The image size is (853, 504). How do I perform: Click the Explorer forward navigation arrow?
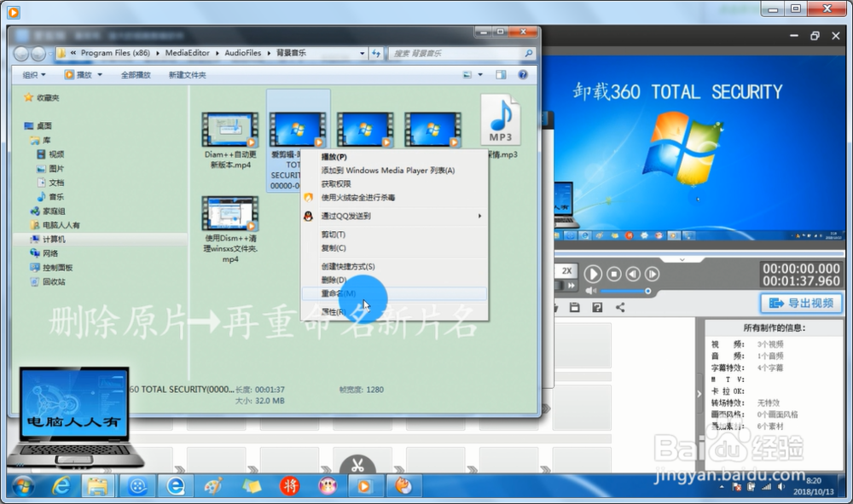[38, 53]
